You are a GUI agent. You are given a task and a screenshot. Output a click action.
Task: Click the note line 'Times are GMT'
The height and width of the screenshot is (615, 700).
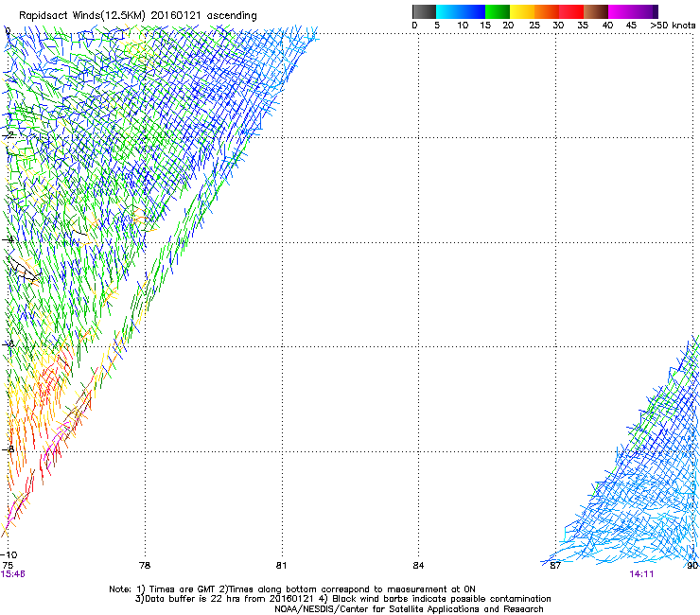click(181, 589)
